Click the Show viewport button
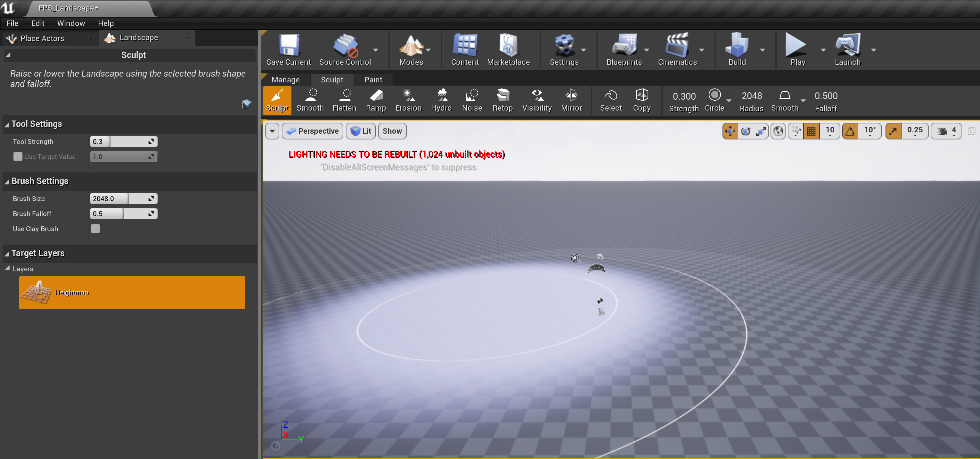The width and height of the screenshot is (980, 459). 392,131
